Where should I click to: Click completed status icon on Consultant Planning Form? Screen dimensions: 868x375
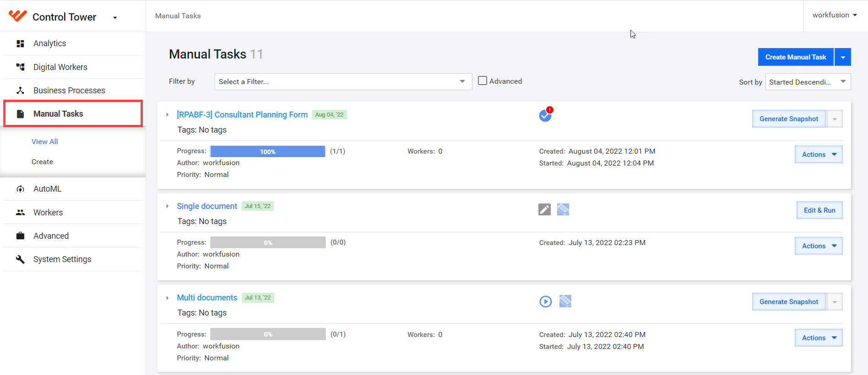(x=545, y=115)
